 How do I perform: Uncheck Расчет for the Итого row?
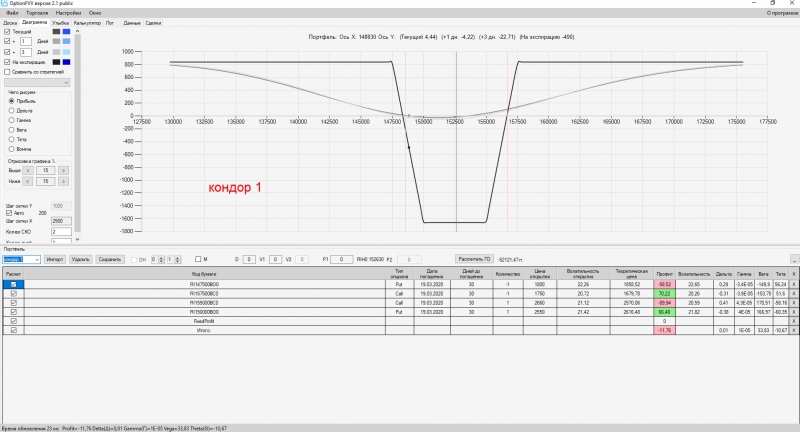click(x=13, y=330)
